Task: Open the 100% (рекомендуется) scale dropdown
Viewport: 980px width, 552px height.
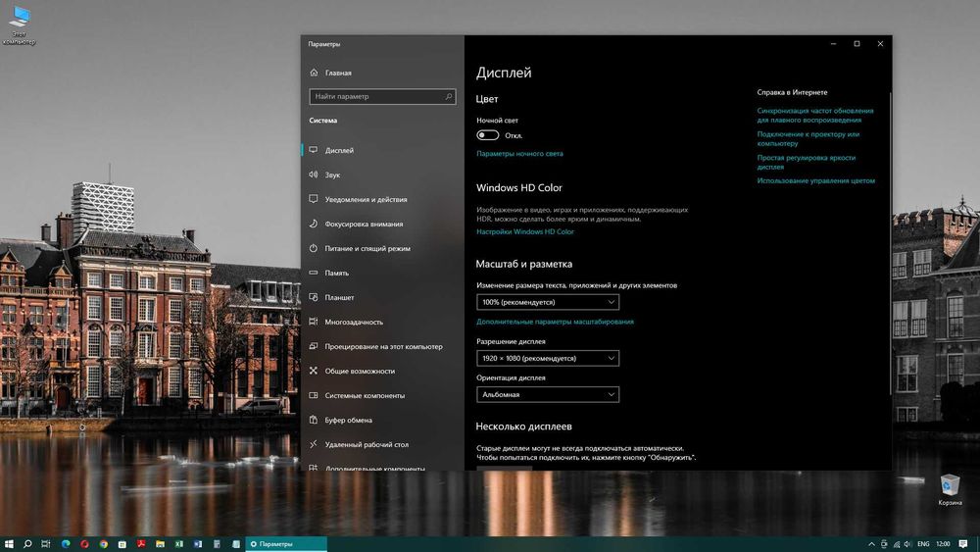Action: [548, 302]
